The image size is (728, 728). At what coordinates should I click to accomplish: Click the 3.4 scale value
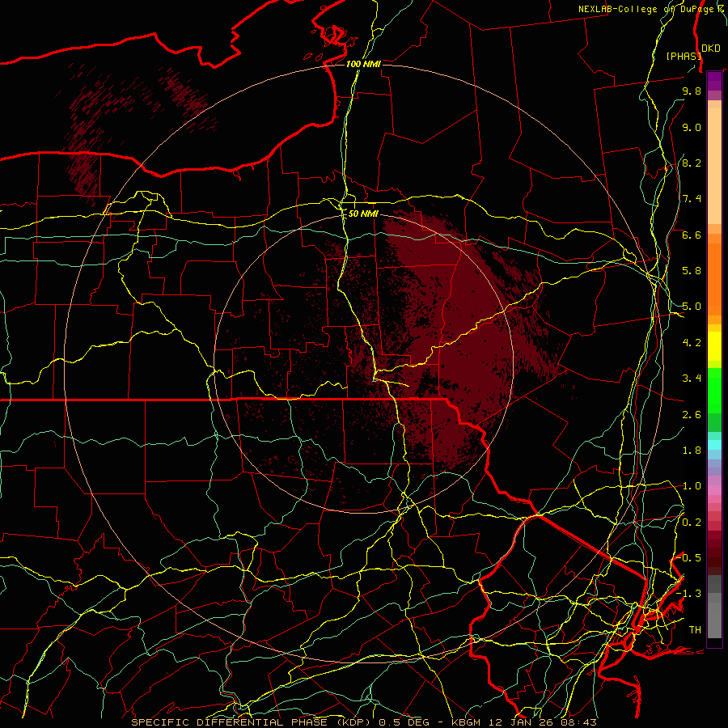coord(692,379)
